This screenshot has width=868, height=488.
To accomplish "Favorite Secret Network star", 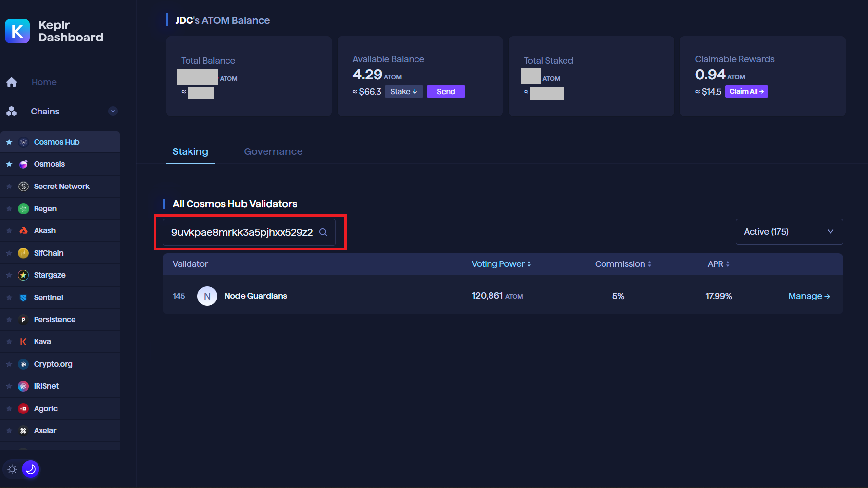I will tap(9, 187).
